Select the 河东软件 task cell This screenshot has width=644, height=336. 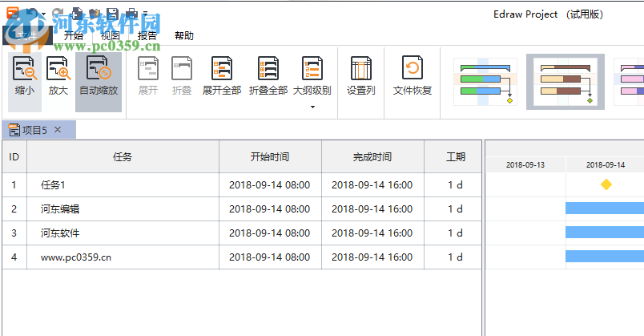(x=123, y=233)
